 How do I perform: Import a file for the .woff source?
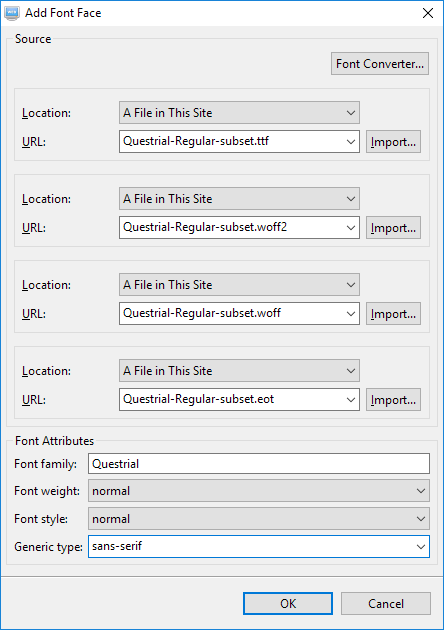(x=393, y=313)
